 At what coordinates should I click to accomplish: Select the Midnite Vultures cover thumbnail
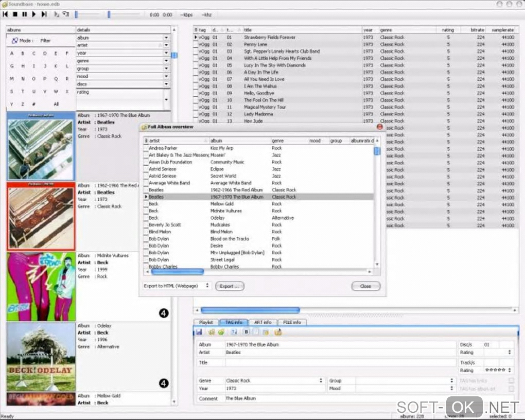[41, 287]
